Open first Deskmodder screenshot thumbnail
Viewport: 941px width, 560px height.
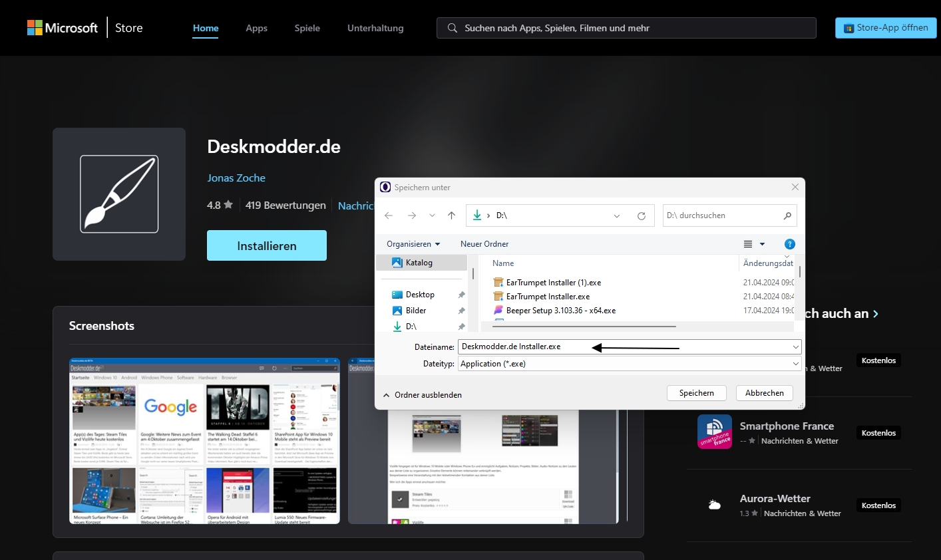[205, 441]
